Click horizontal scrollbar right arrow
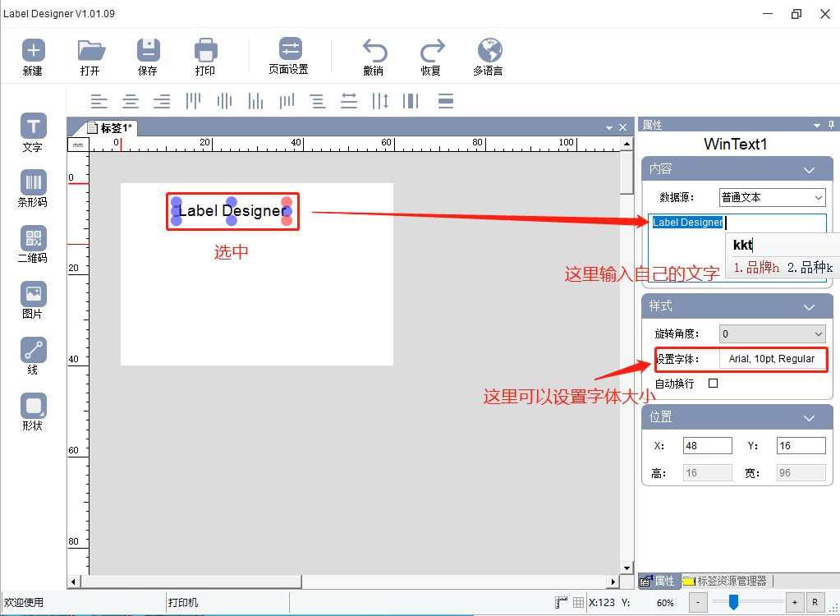 click(613, 582)
